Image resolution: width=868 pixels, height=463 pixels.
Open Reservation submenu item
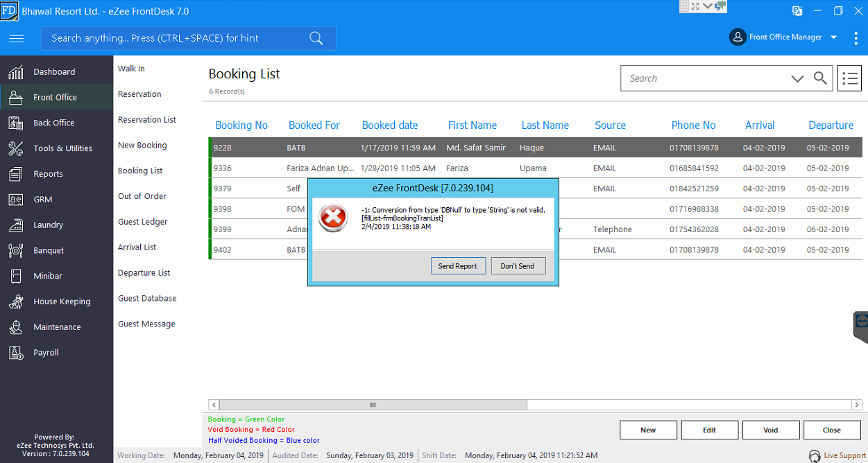tap(139, 94)
